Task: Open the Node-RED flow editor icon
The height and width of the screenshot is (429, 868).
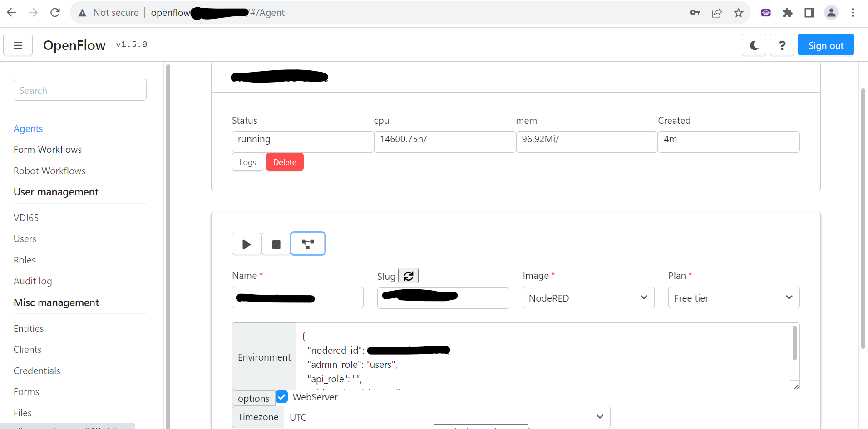Action: click(308, 244)
